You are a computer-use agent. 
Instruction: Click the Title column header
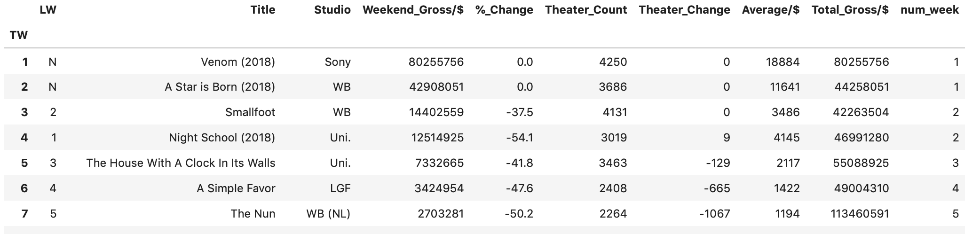[x=262, y=10]
